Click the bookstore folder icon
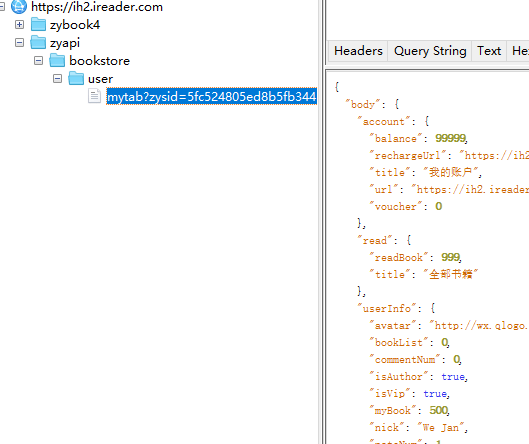The width and height of the screenshot is (529, 444). click(57, 60)
